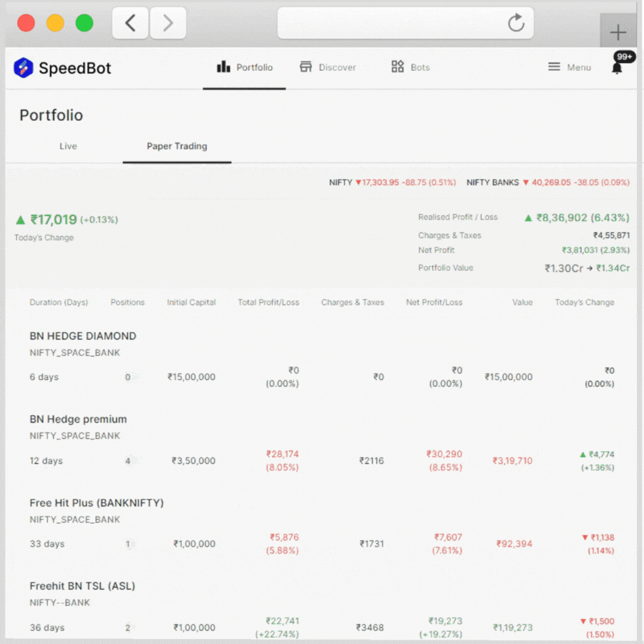Click the 99+ notification badge
Screen dimensions: 644x644
[624, 57]
